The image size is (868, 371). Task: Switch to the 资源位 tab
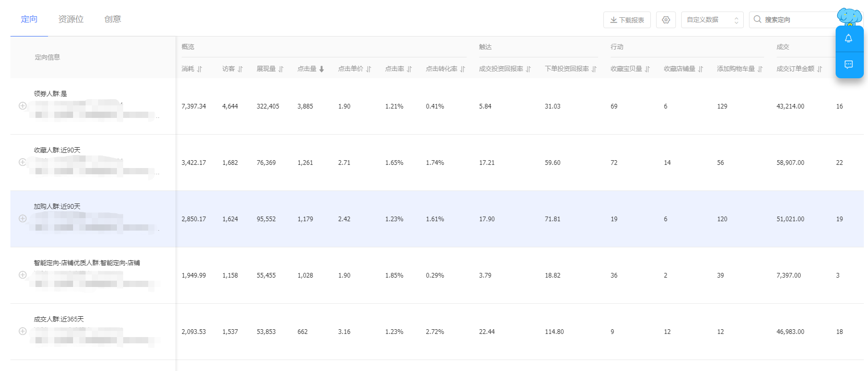71,19
